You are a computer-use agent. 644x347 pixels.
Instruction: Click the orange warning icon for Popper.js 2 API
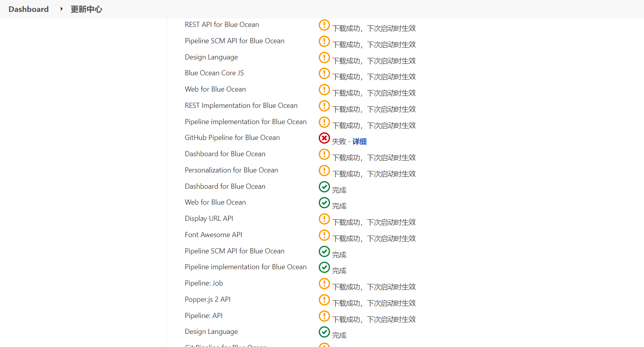(324, 300)
